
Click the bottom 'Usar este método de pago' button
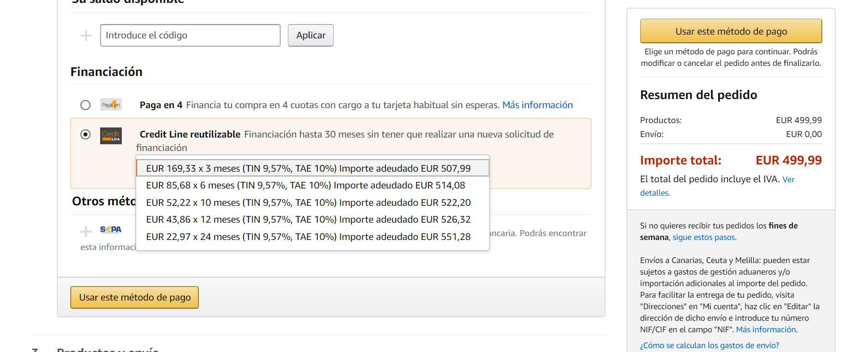[135, 297]
